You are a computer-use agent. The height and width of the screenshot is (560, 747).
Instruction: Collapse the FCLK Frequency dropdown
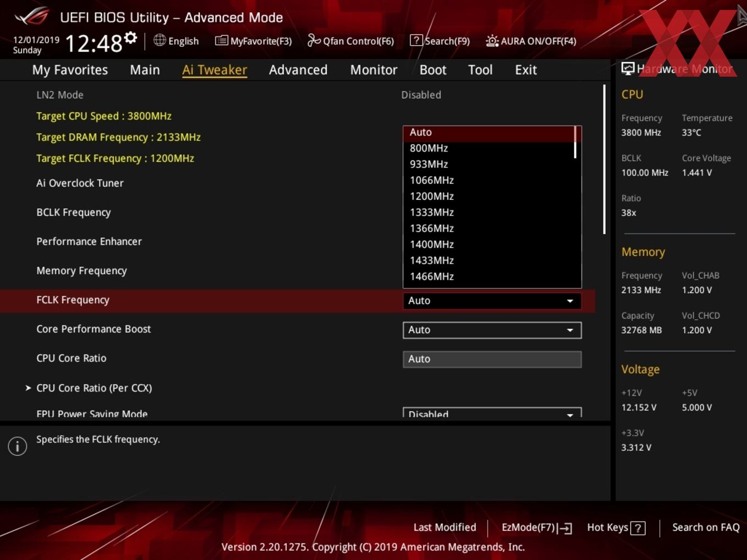tap(492, 301)
